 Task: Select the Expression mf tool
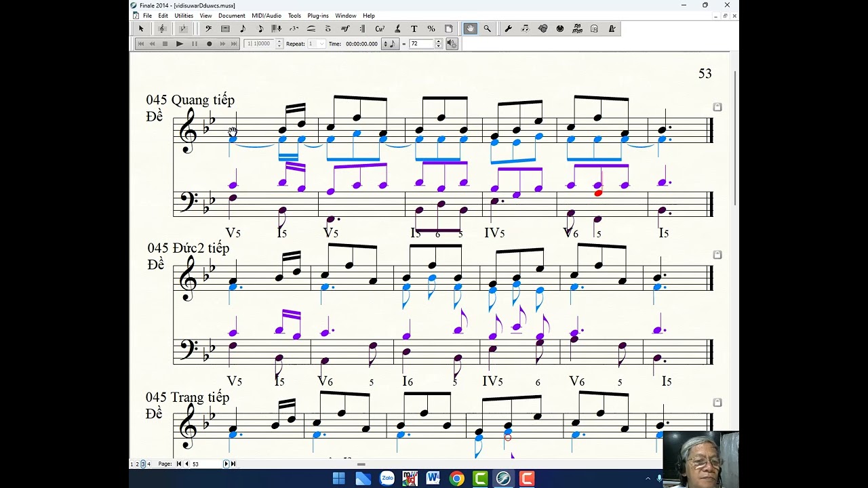pos(345,28)
